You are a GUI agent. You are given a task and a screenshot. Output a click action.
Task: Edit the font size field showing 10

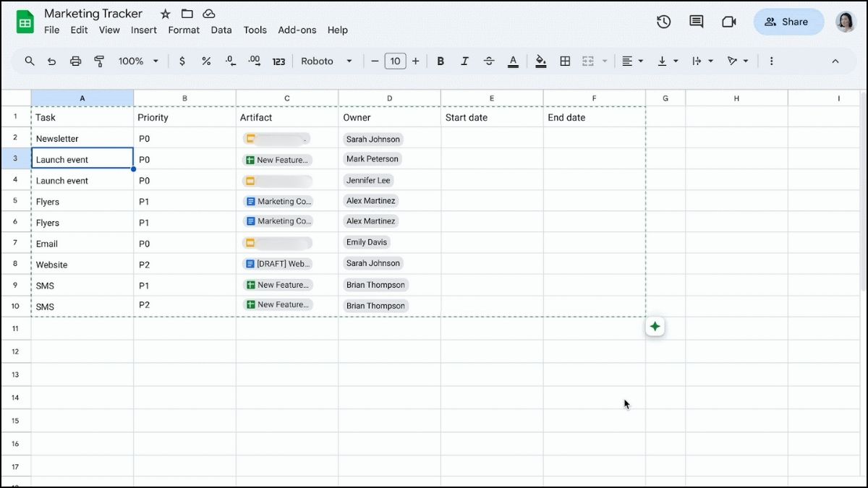point(395,61)
